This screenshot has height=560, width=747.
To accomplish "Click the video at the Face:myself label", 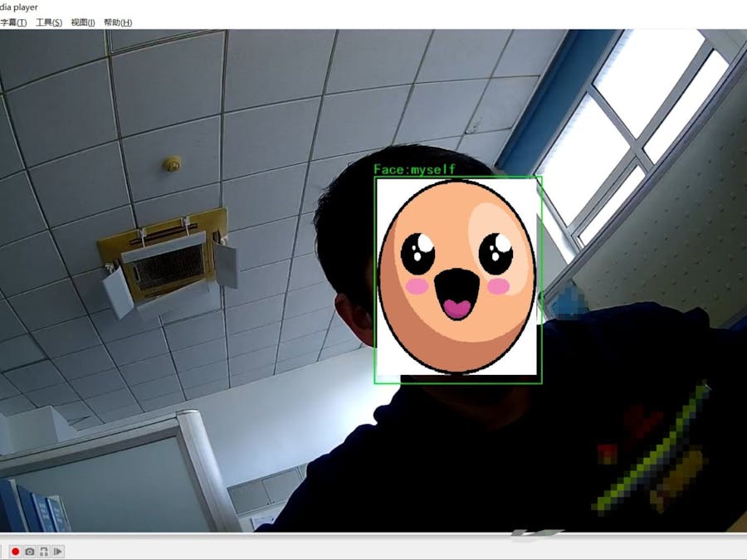I will [414, 169].
